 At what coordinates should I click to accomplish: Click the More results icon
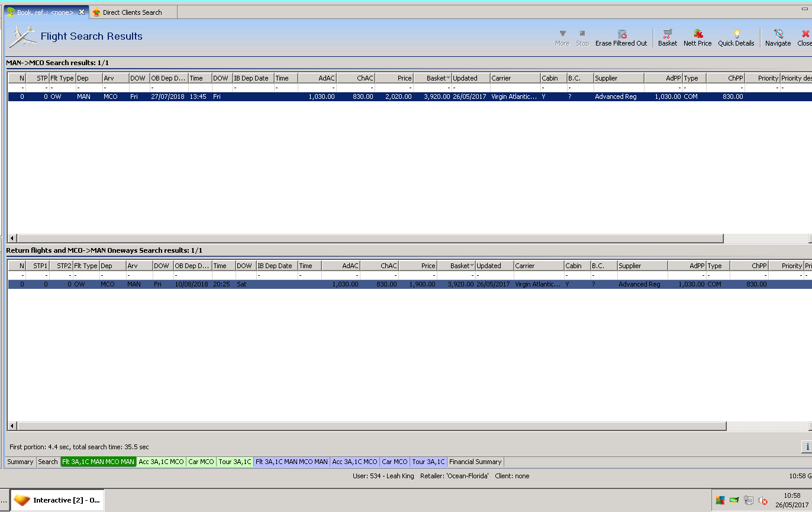pyautogui.click(x=562, y=38)
